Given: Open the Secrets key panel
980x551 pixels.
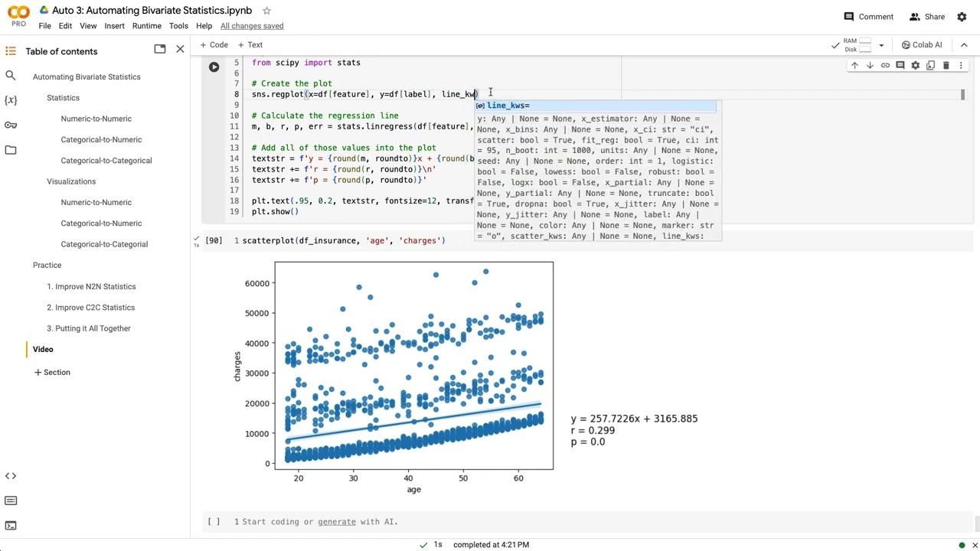Looking at the screenshot, I should 11,125.
